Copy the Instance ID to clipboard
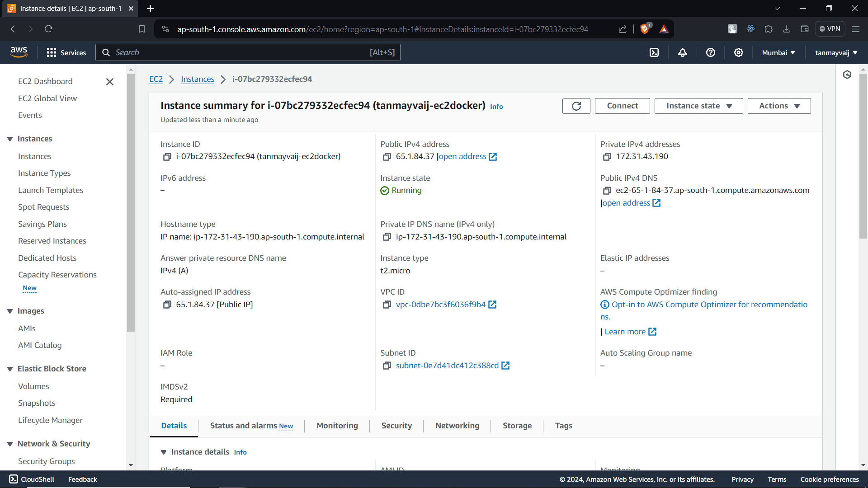 point(166,156)
